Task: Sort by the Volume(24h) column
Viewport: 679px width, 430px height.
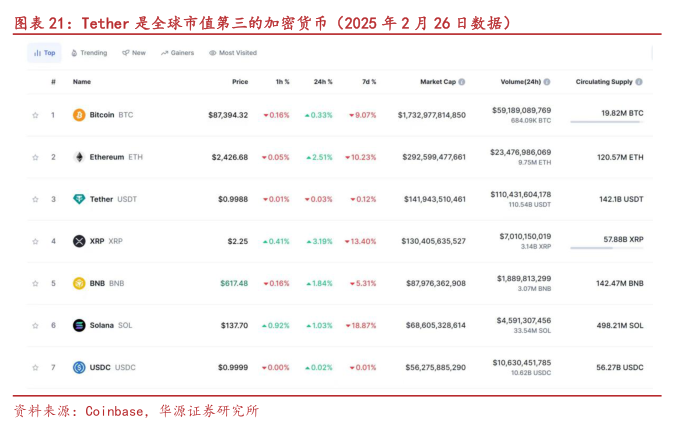Action: 521,81
